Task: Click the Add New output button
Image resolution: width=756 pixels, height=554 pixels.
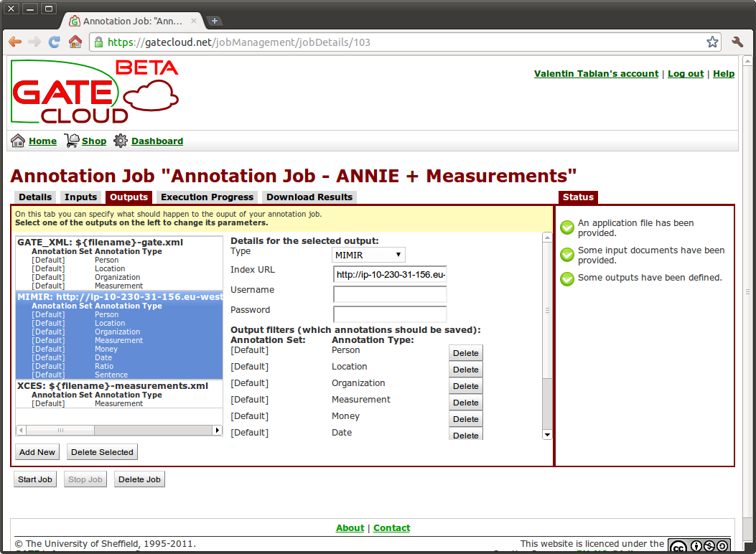Action: pos(37,452)
